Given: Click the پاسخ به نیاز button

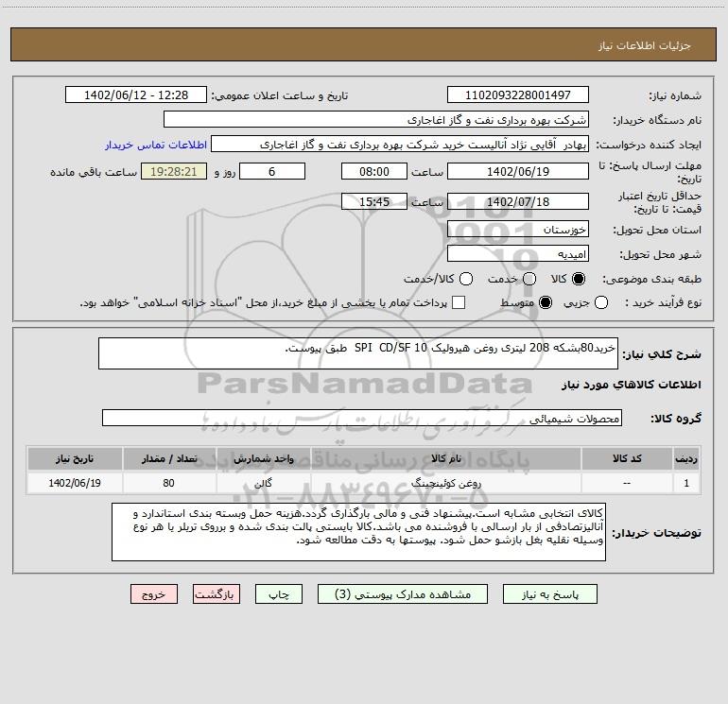Looking at the screenshot, I should click(x=549, y=594).
